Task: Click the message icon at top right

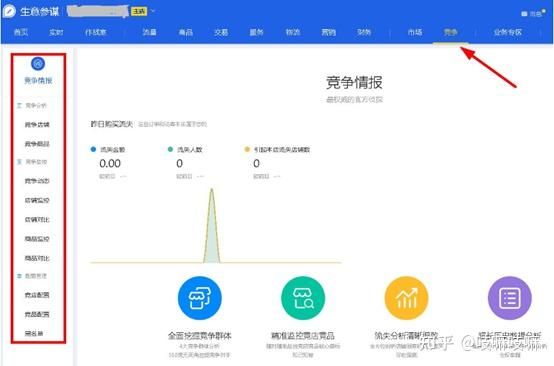Action: point(524,14)
